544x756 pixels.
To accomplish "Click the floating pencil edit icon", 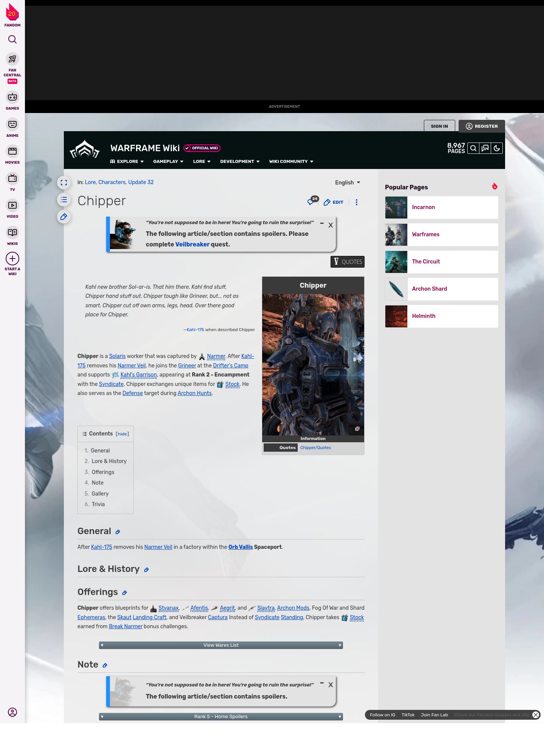I will (x=64, y=217).
